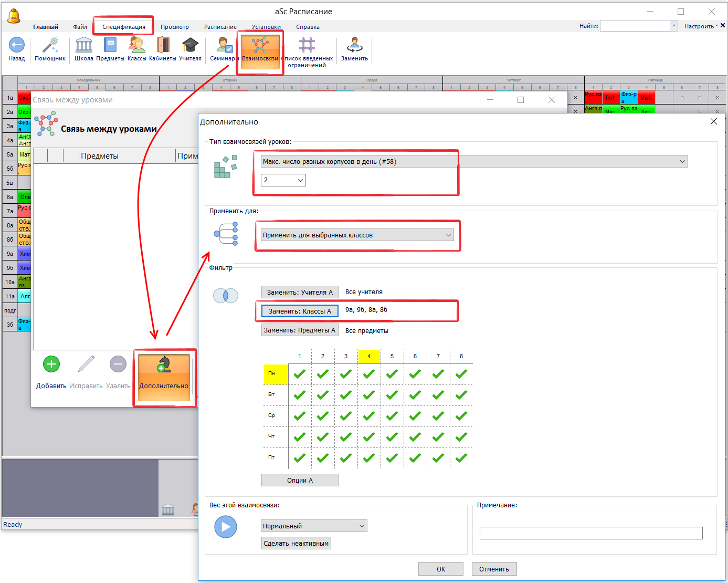Viewport: 728px width, 583px height.
Task: Open the Помощник wizard tool
Action: (x=50, y=46)
